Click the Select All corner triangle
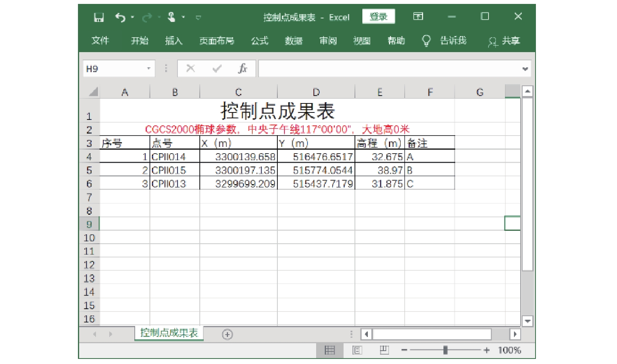Screen dimensions: 617x364 [x=93, y=92]
